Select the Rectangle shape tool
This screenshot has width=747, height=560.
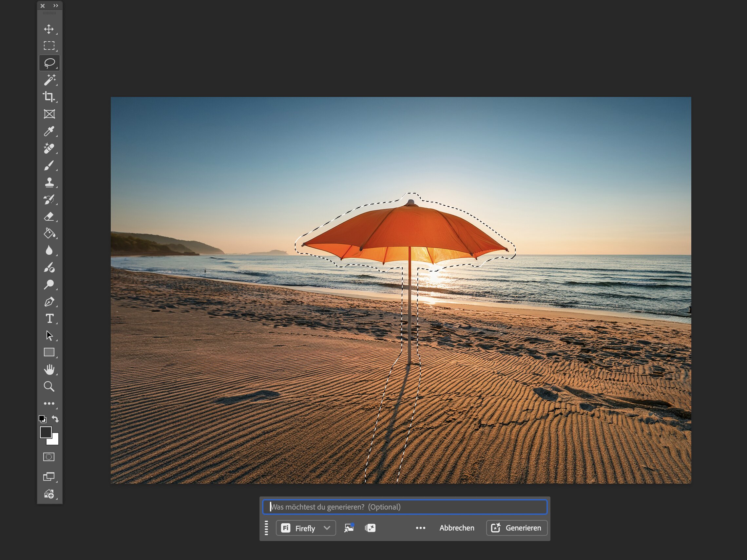[49, 353]
